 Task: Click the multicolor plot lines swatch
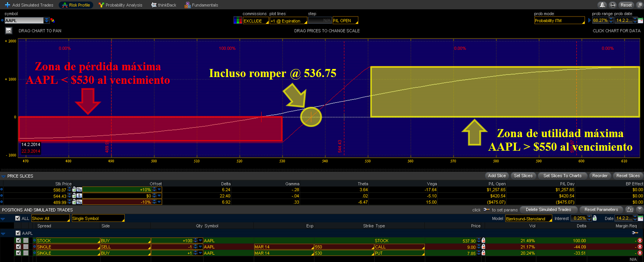[237, 21]
